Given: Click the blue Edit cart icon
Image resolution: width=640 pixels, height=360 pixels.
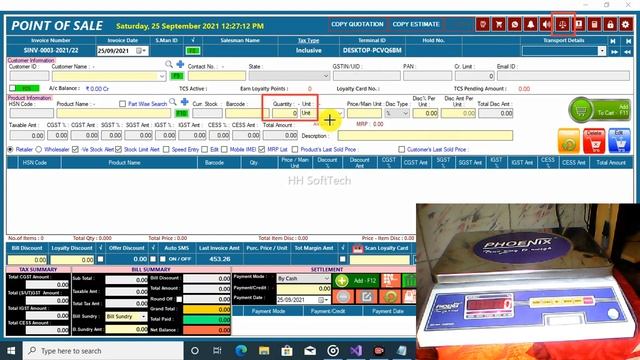Looking at the screenshot, I should point(619,141).
